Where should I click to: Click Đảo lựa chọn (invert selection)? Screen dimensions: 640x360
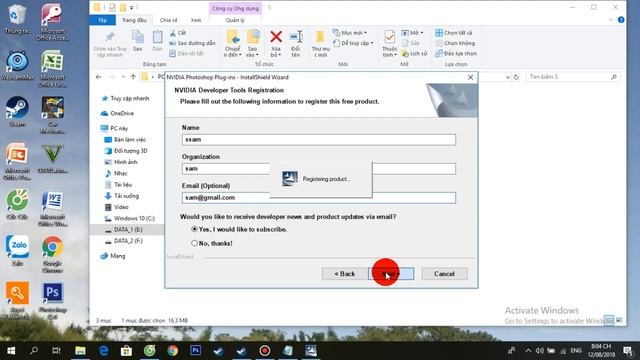coord(456,53)
